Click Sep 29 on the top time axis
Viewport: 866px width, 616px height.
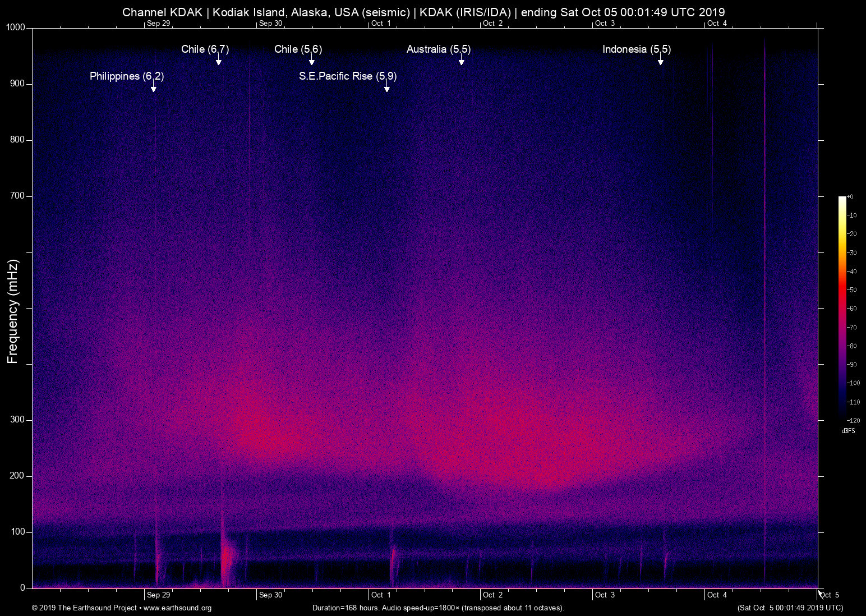[x=158, y=23]
